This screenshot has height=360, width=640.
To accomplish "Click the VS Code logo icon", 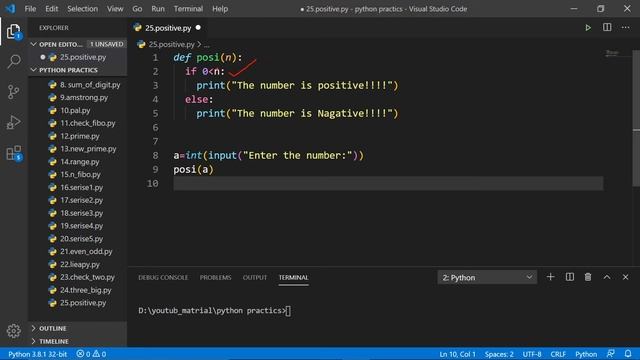I will pos(10,9).
